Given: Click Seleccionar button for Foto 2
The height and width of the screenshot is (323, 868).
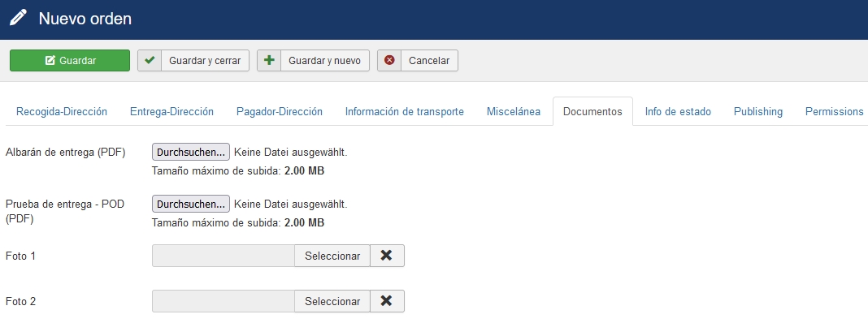Looking at the screenshot, I should [332, 301].
